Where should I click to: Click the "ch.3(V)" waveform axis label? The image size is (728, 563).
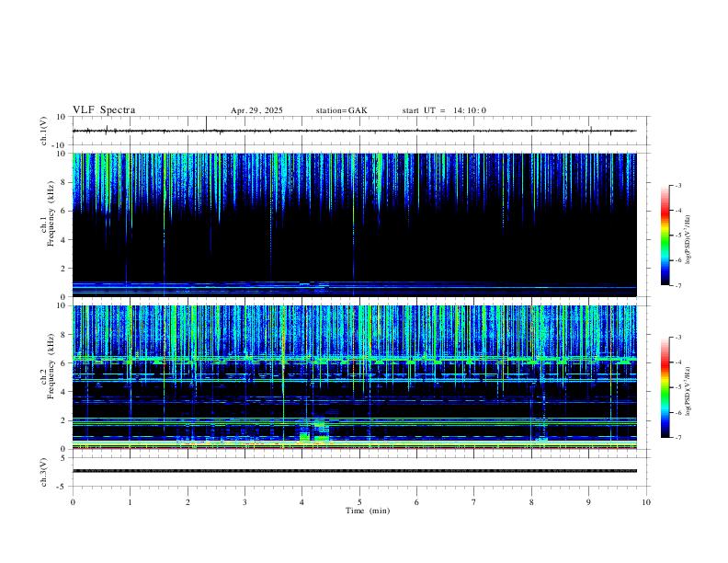(44, 473)
